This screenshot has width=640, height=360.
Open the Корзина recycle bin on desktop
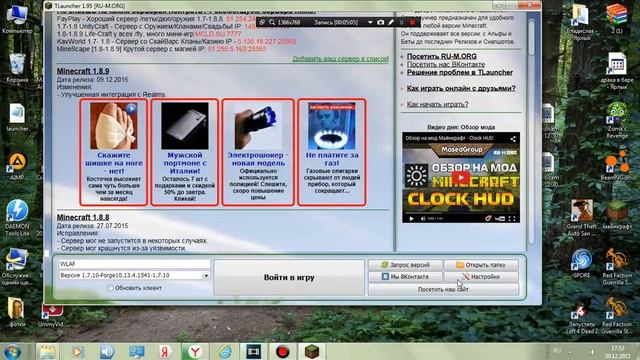(17, 68)
